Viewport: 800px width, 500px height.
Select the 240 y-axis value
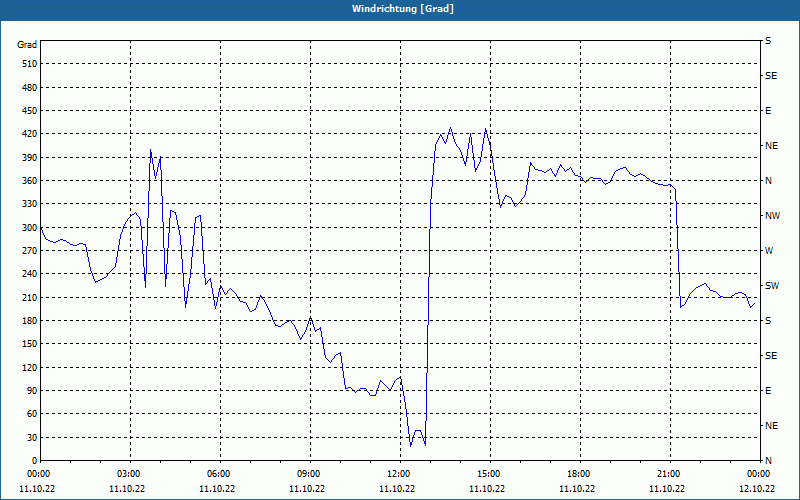click(30, 273)
